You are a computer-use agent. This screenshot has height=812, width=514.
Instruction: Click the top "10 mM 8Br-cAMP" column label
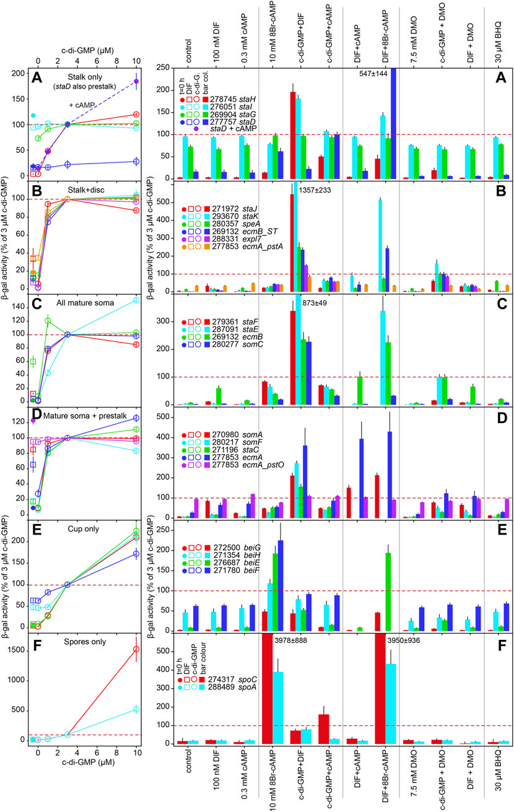click(273, 33)
